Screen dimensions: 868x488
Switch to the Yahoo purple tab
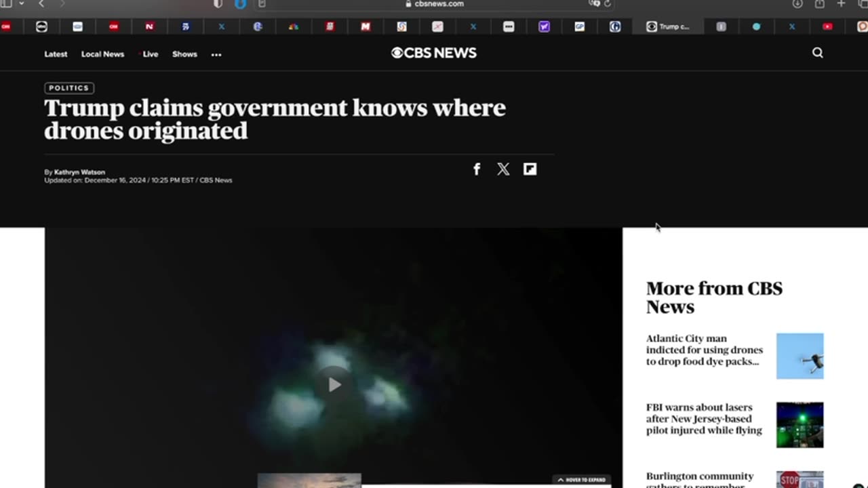tap(544, 26)
